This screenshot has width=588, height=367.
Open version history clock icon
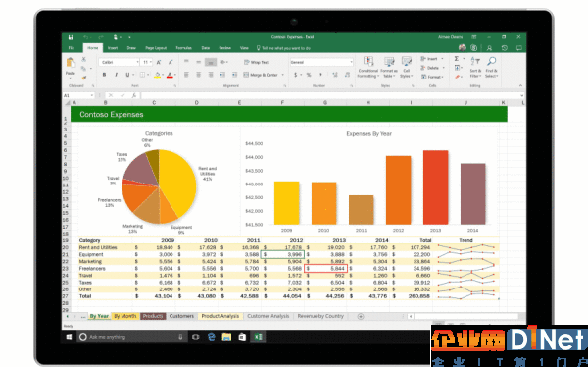tap(505, 48)
